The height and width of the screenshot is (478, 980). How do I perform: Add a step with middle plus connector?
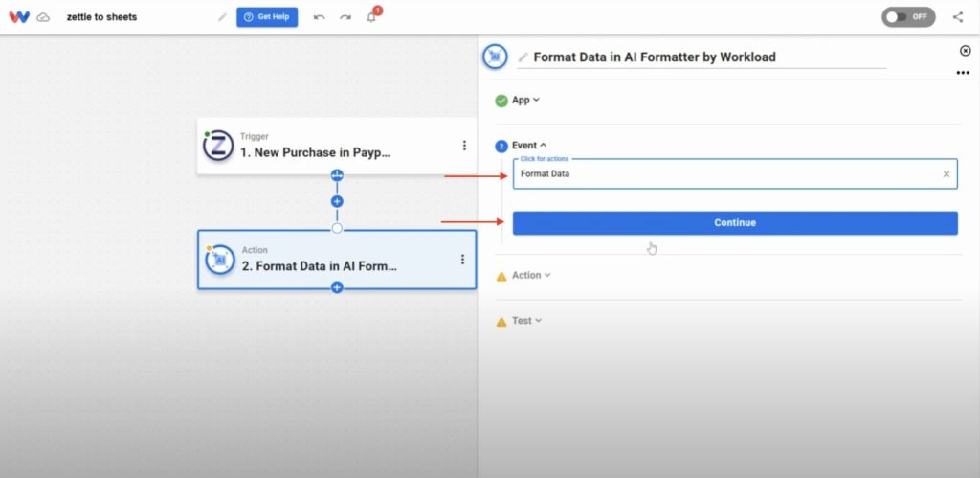337,201
